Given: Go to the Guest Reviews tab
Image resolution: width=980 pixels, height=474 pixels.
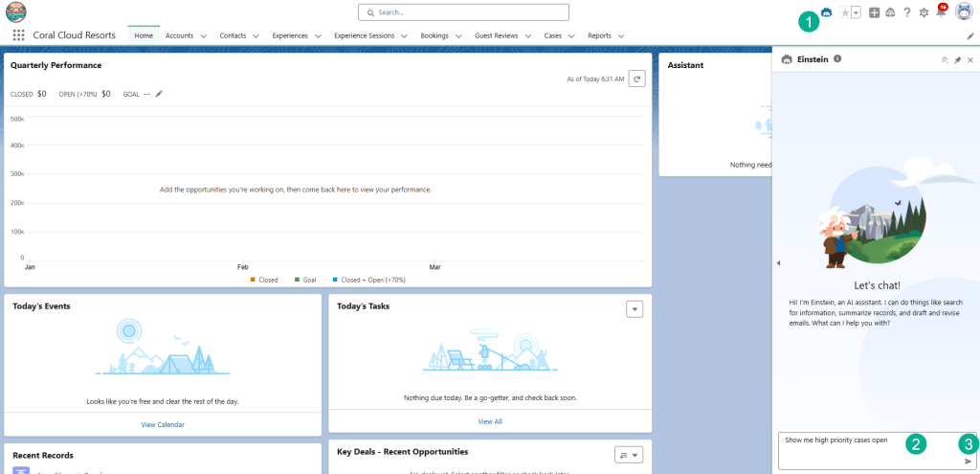Looking at the screenshot, I should [x=496, y=35].
